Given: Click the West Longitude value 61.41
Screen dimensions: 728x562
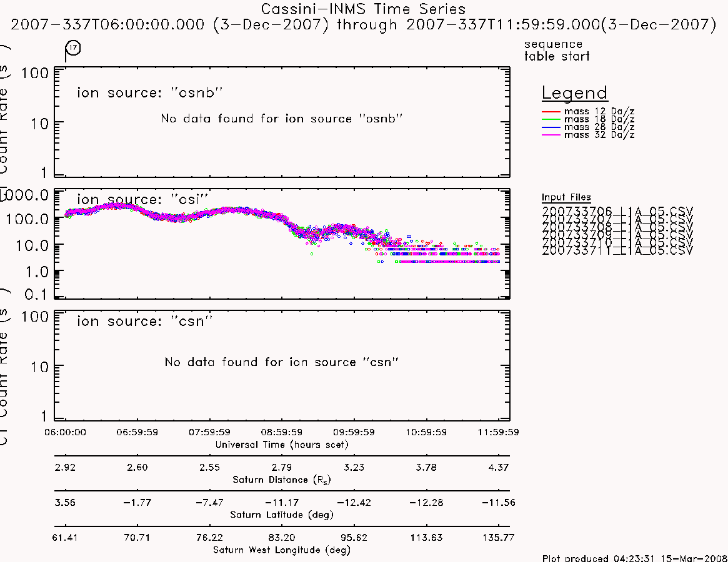Looking at the screenshot, I should (x=65, y=538).
